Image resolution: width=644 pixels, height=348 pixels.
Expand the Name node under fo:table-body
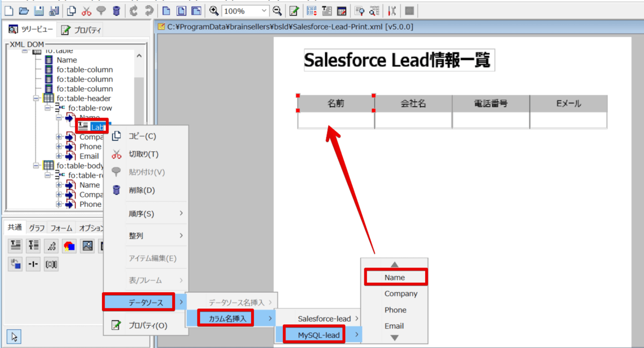tap(59, 185)
